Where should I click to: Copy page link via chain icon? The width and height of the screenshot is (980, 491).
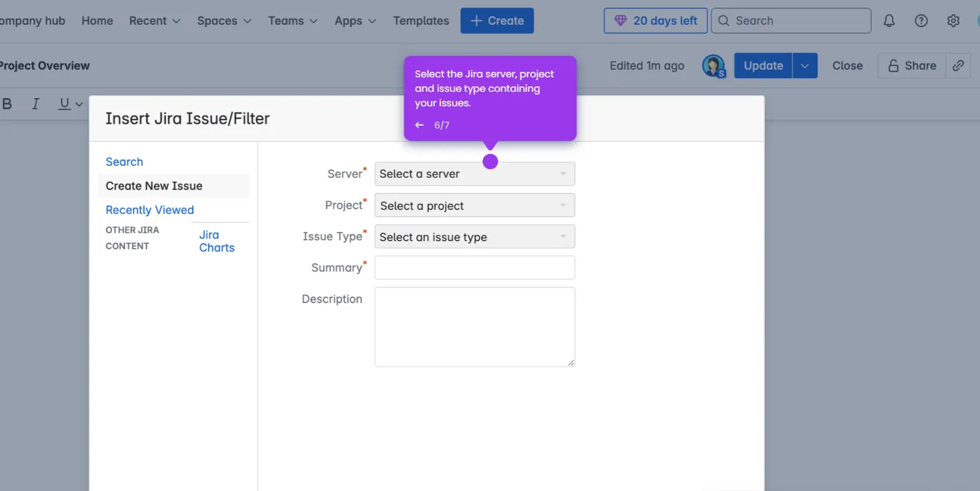(958, 66)
